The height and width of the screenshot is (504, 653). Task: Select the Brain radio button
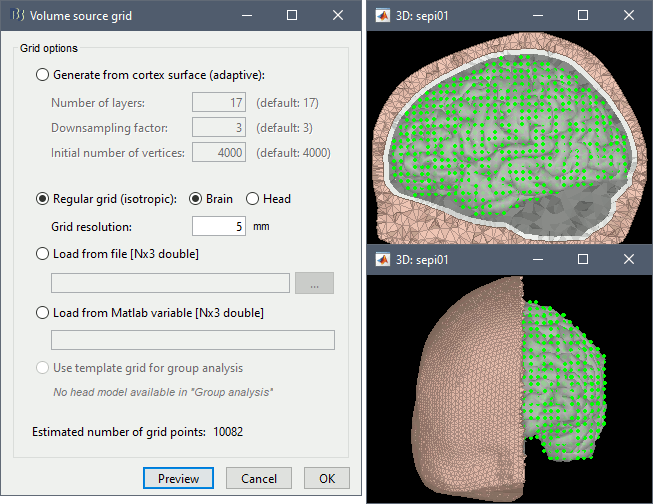coord(196,199)
